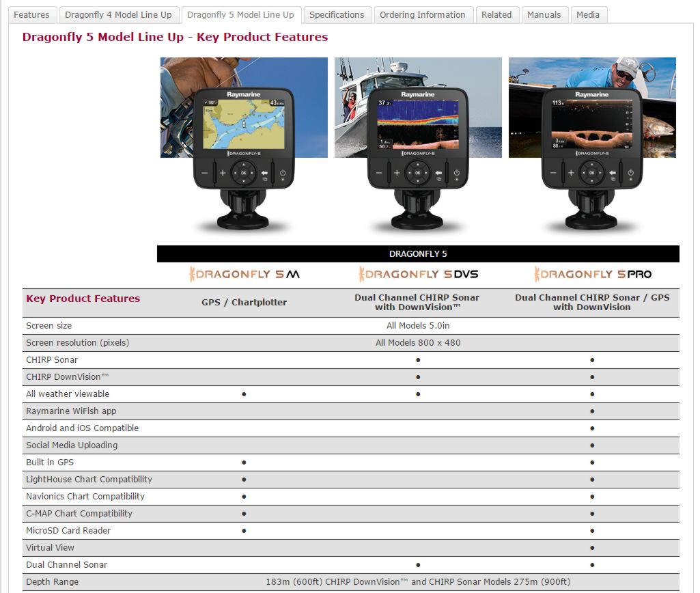Click the 5PRO dot in Raymarine WiFish app row
This screenshot has height=593, width=700.
click(x=592, y=411)
